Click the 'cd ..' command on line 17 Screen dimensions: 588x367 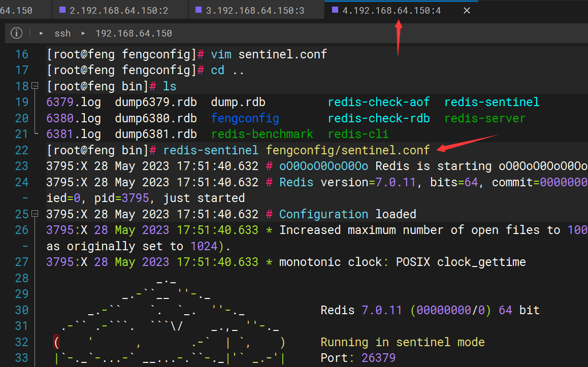(227, 70)
